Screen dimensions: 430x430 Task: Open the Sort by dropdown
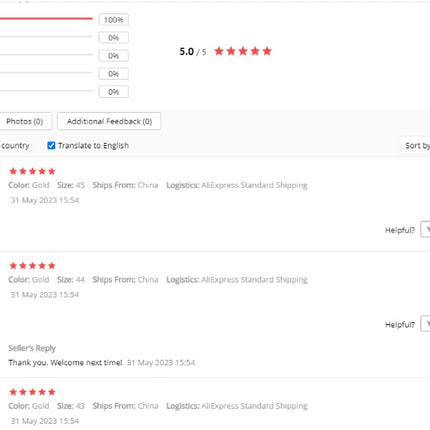point(415,146)
